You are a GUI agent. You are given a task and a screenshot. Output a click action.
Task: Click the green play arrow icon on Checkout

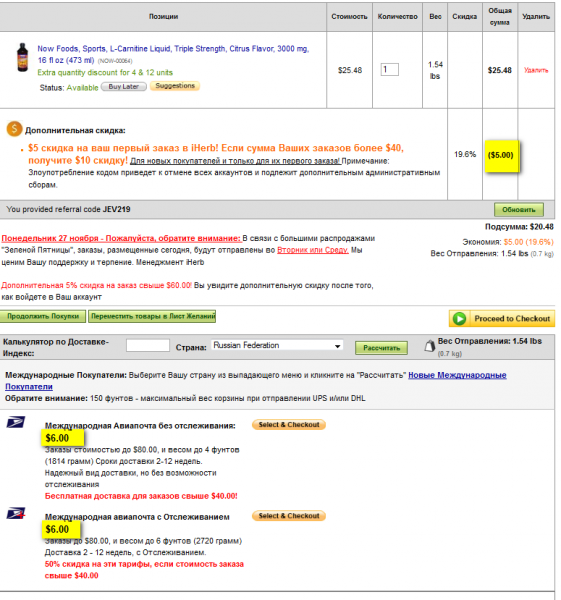(x=459, y=319)
